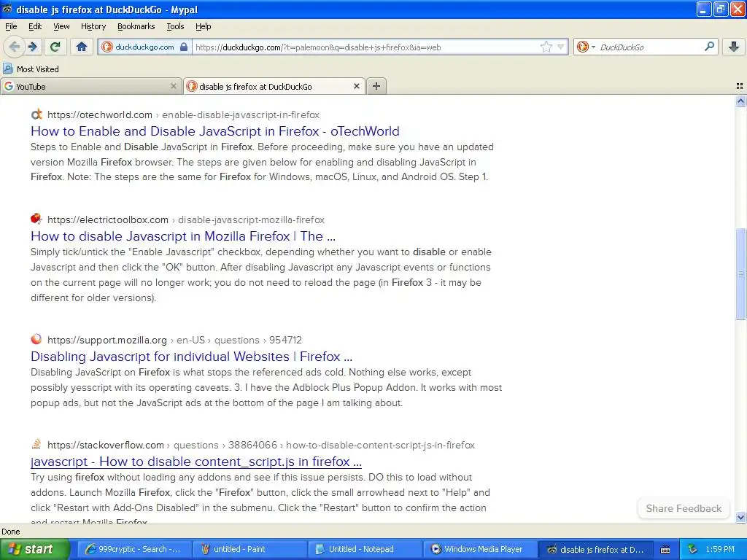This screenshot has height=560, width=747.
Task: Click the Mypal raccoon title bar icon
Action: coord(7,9)
